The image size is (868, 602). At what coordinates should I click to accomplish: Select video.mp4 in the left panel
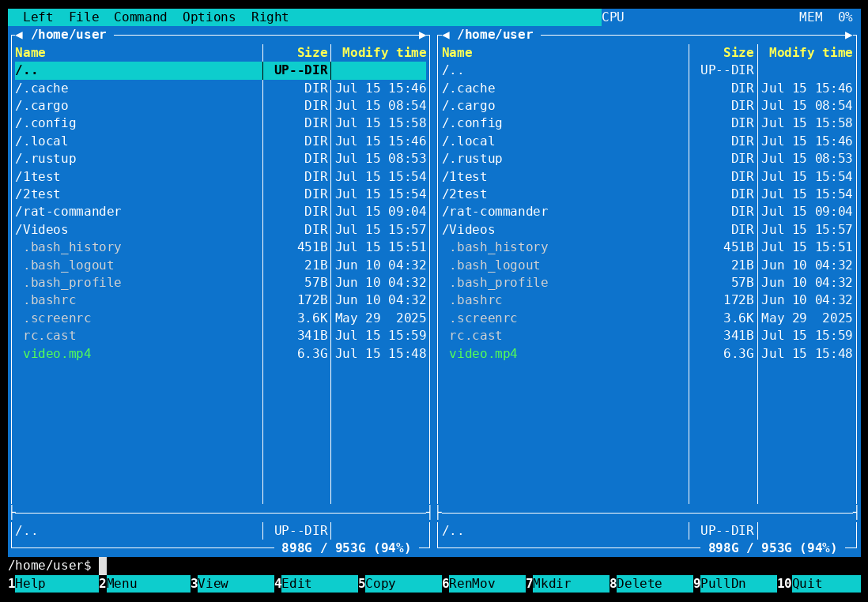click(x=221, y=353)
